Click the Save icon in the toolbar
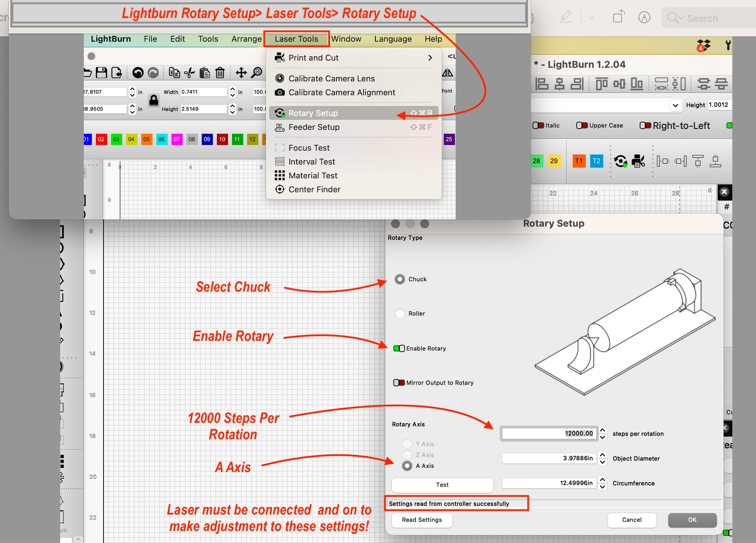 102,72
